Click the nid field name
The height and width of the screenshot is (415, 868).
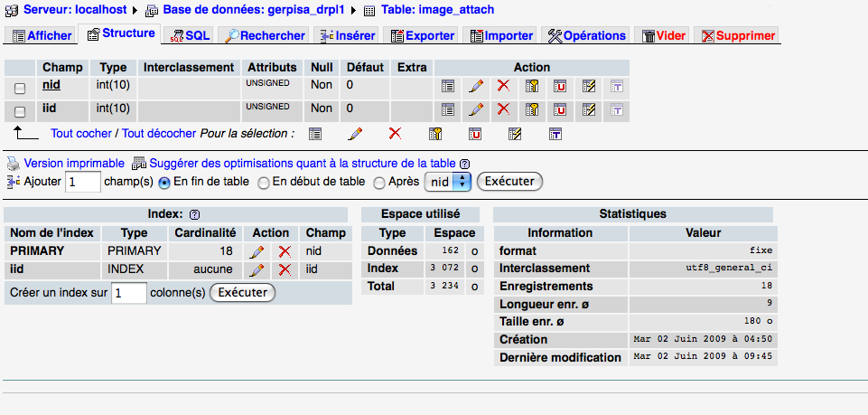51,85
